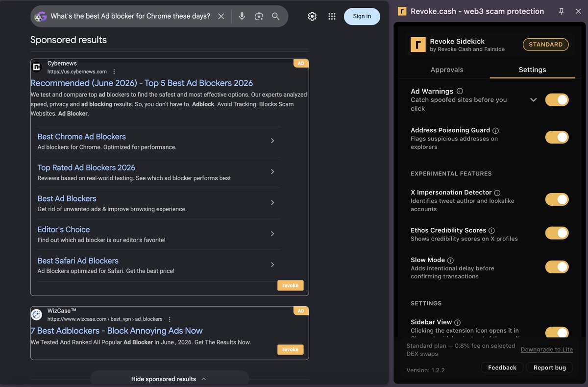This screenshot has width=588, height=387.
Task: Click the Version: 1.2.2 text
Action: tap(426, 370)
